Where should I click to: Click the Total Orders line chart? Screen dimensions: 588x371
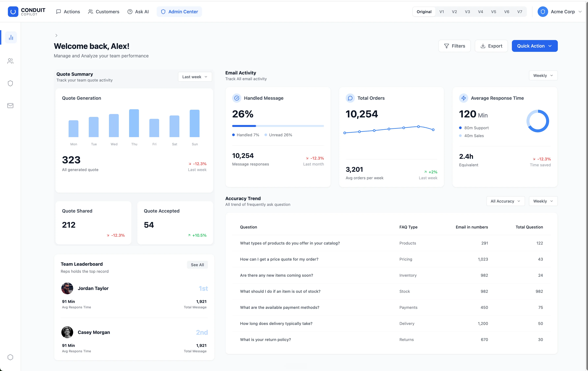(x=389, y=130)
